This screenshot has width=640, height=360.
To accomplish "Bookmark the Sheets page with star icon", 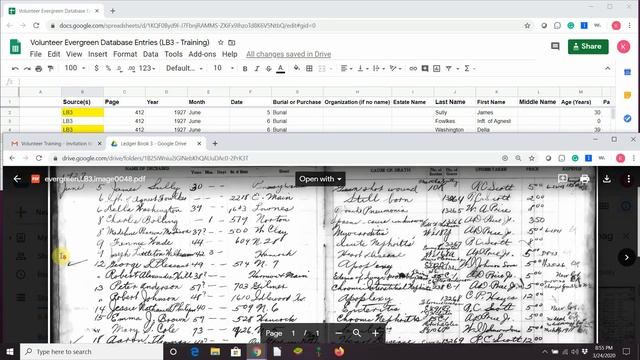I will click(527, 25).
